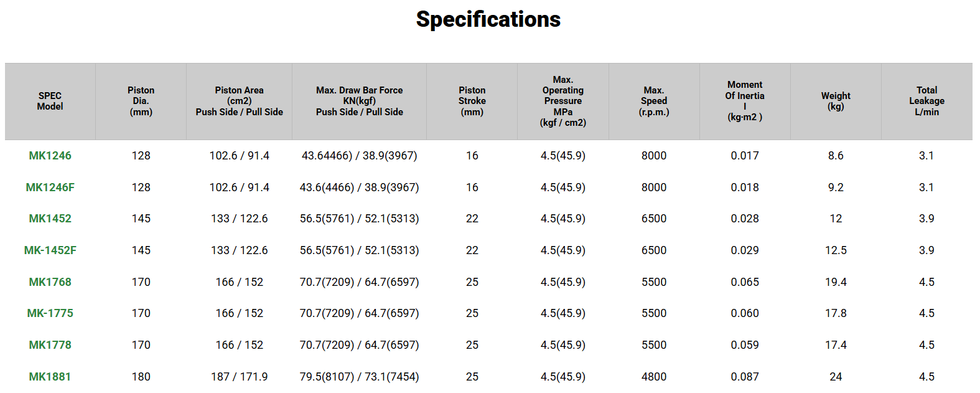
Task: Select the Piston Area column header
Action: [239, 101]
